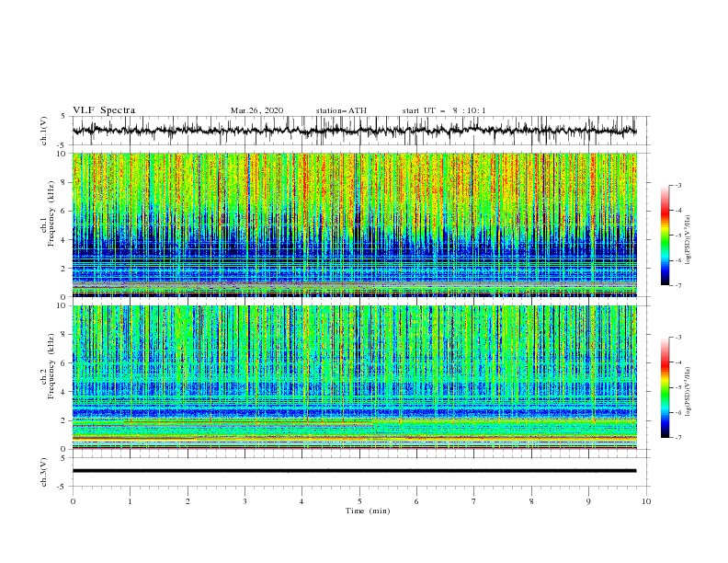Click inside the ch.2 spectrogram panel

[354, 377]
